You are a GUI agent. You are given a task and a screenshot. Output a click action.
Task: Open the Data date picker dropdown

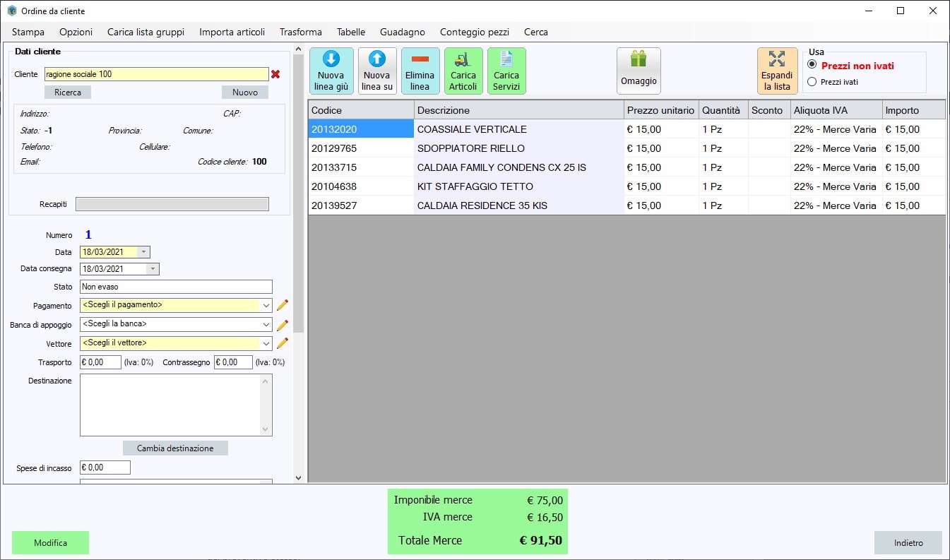pyautogui.click(x=143, y=252)
